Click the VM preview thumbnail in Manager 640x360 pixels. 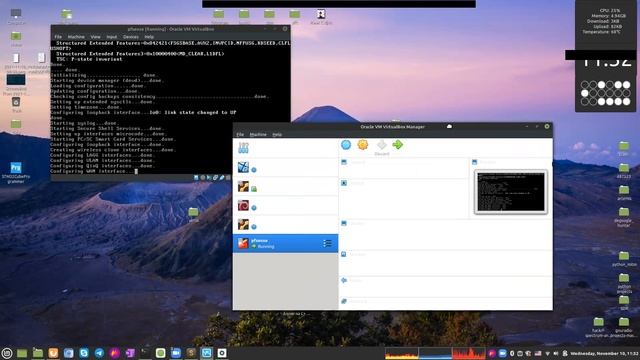(x=511, y=192)
